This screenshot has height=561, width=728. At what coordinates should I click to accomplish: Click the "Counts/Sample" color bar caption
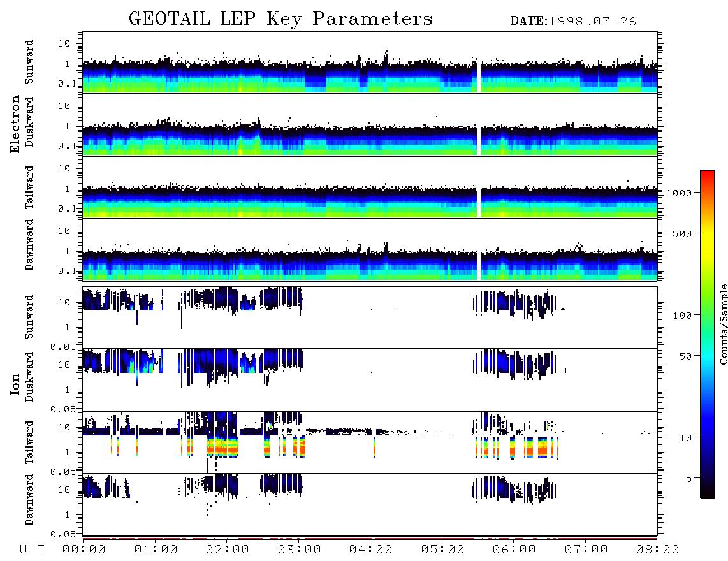tap(723, 324)
